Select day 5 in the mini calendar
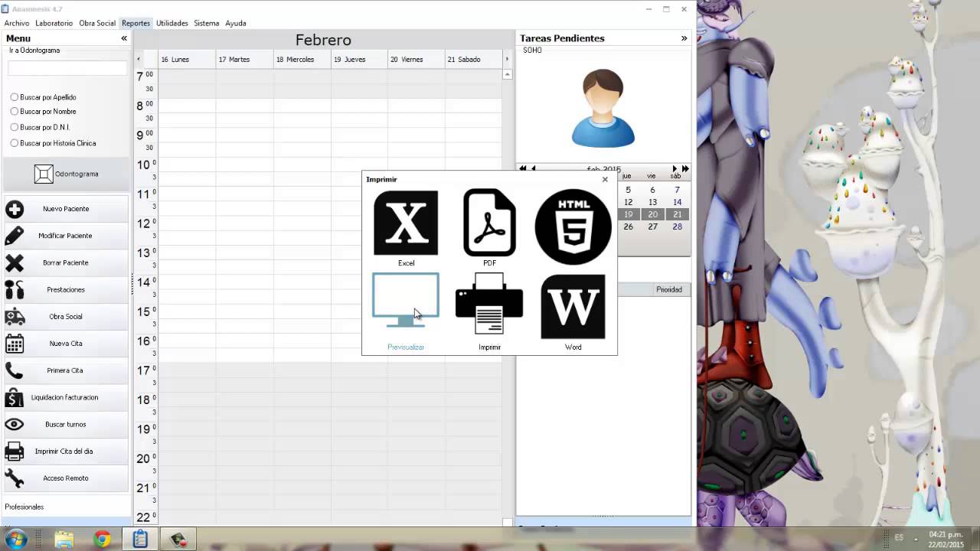This screenshot has height=551, width=980. 628,190
